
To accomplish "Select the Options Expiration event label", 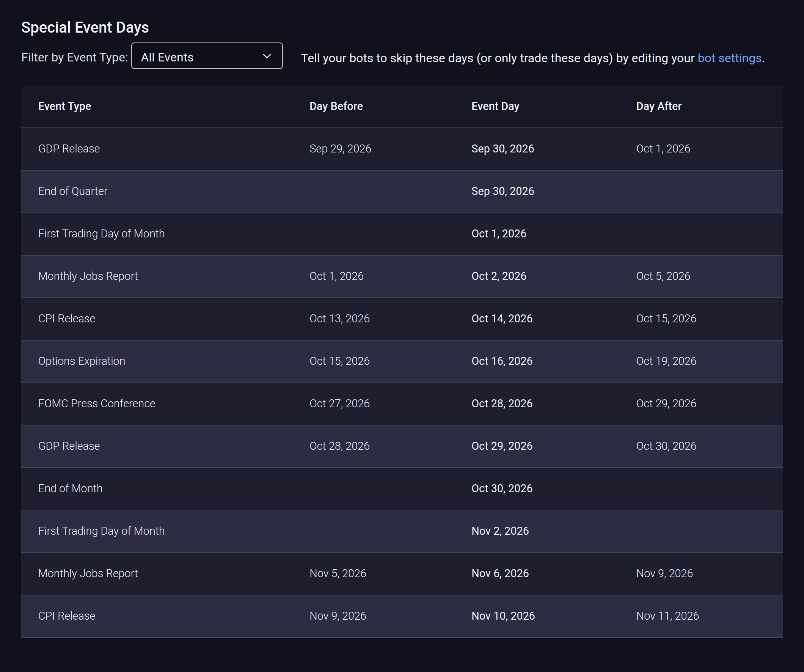I will click(x=82, y=361).
